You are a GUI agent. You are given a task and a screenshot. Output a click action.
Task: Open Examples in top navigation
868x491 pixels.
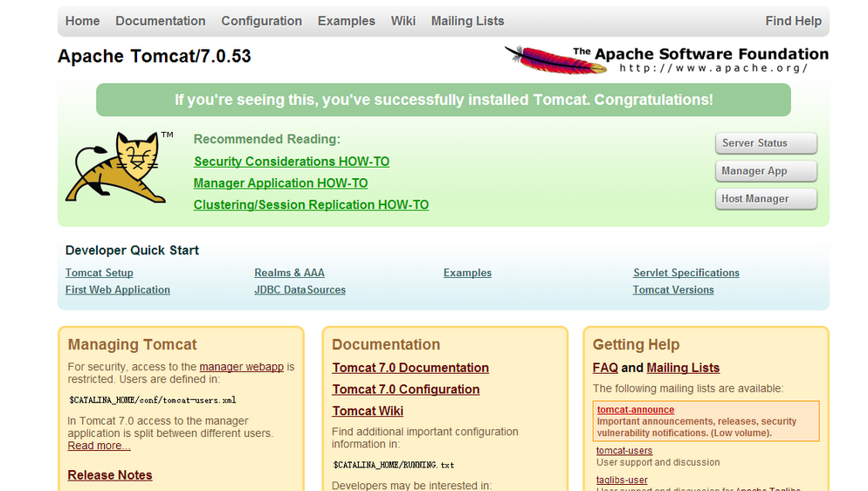(347, 21)
